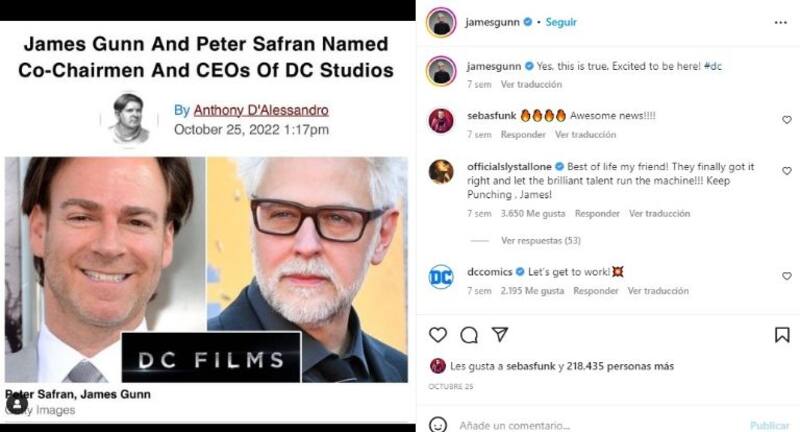The image size is (800, 432).
Task: Reply to dccomics comment via Responder
Action: 595,291
